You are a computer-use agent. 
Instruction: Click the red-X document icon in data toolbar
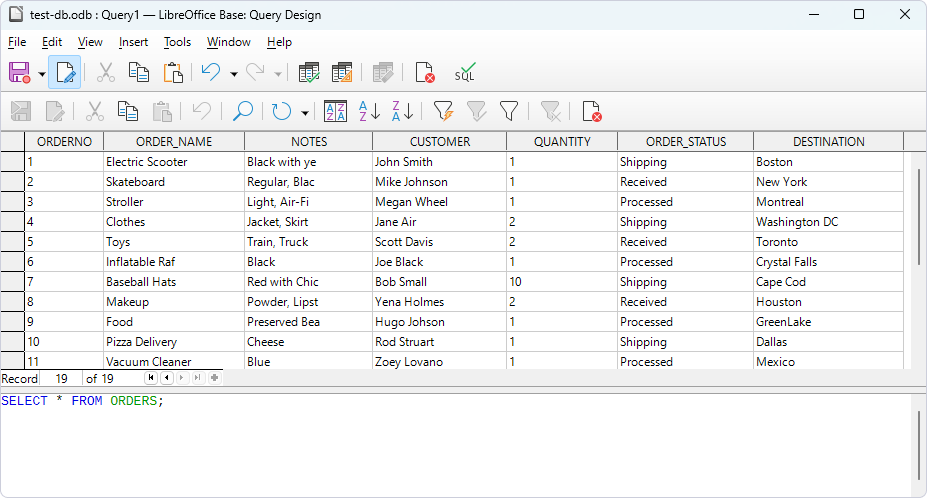click(x=591, y=111)
